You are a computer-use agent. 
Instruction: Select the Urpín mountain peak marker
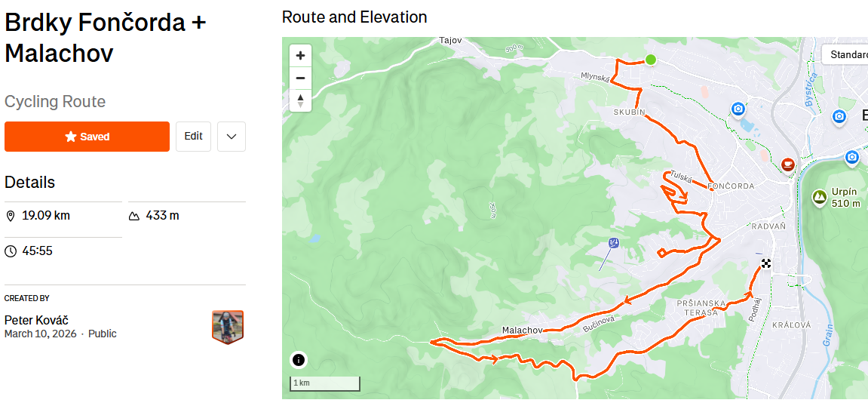pyautogui.click(x=819, y=198)
